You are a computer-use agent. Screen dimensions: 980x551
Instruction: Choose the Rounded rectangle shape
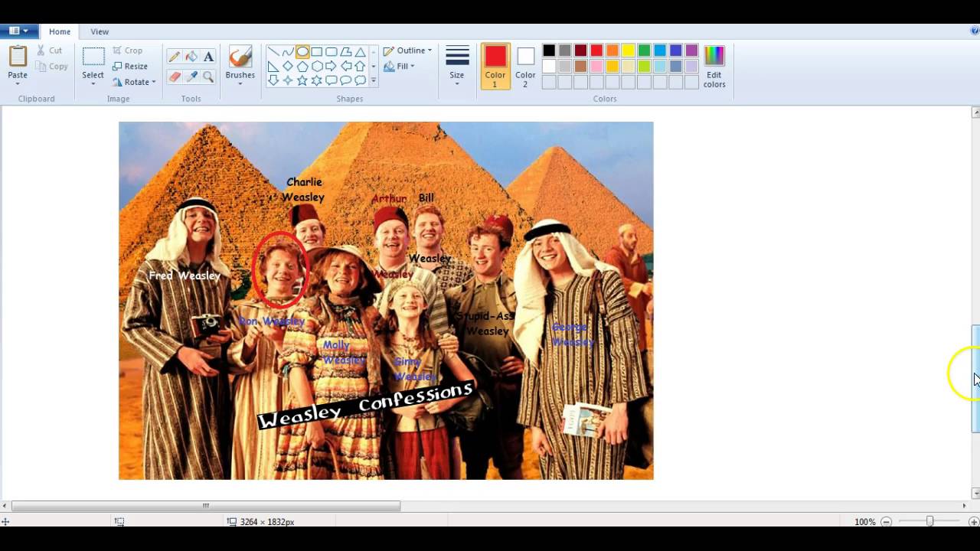tap(332, 52)
